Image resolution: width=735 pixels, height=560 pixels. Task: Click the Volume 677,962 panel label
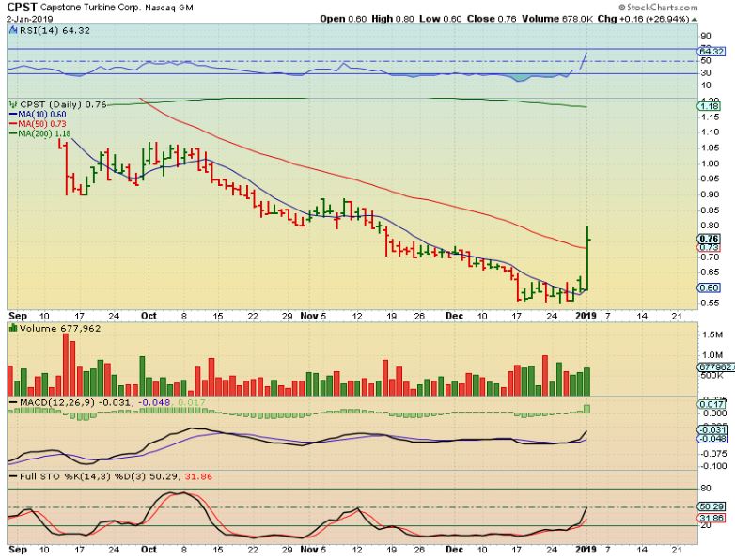coord(60,329)
